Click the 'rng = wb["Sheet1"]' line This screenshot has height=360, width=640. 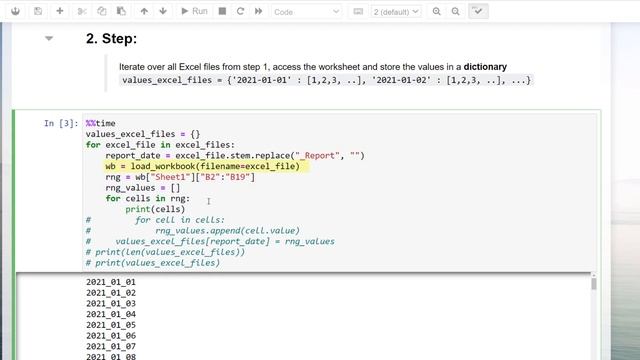point(180,177)
